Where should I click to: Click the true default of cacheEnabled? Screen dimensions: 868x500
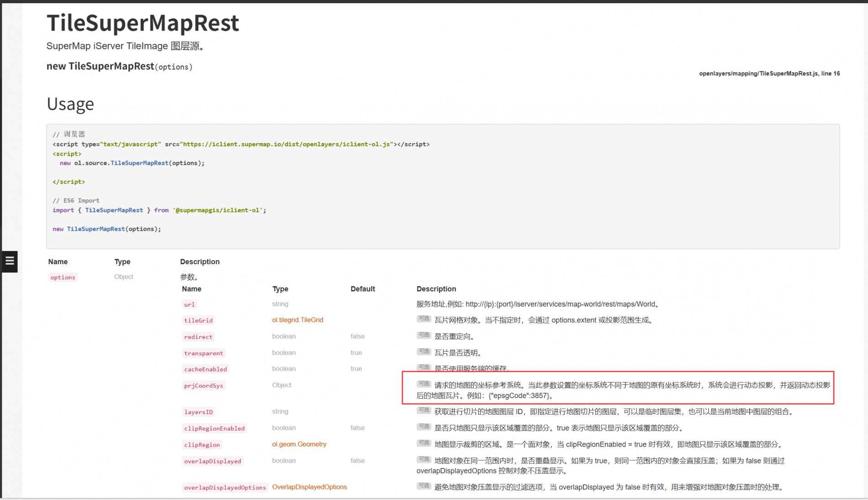click(356, 369)
